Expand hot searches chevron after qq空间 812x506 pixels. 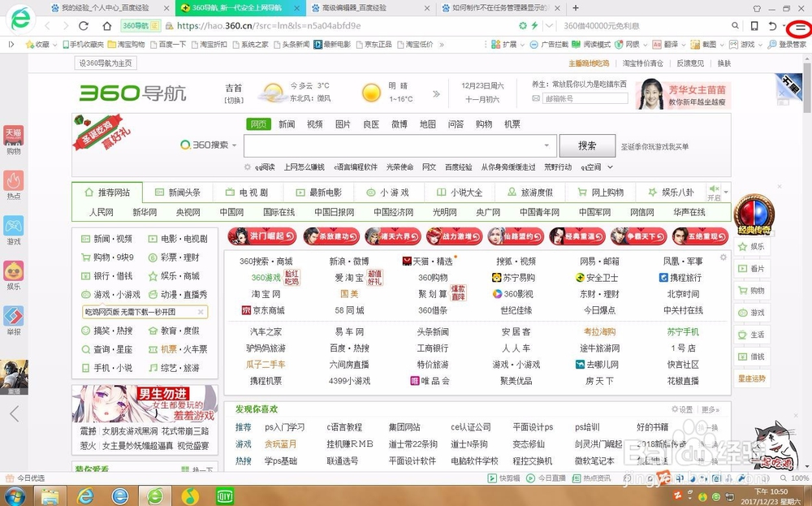point(610,167)
